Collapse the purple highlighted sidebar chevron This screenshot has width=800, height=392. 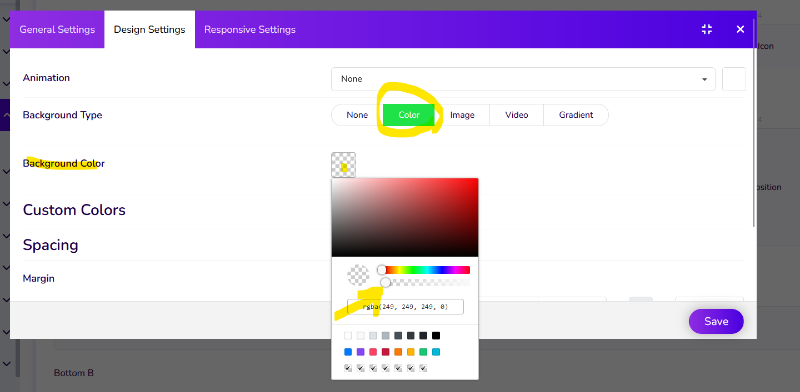[x=7, y=115]
